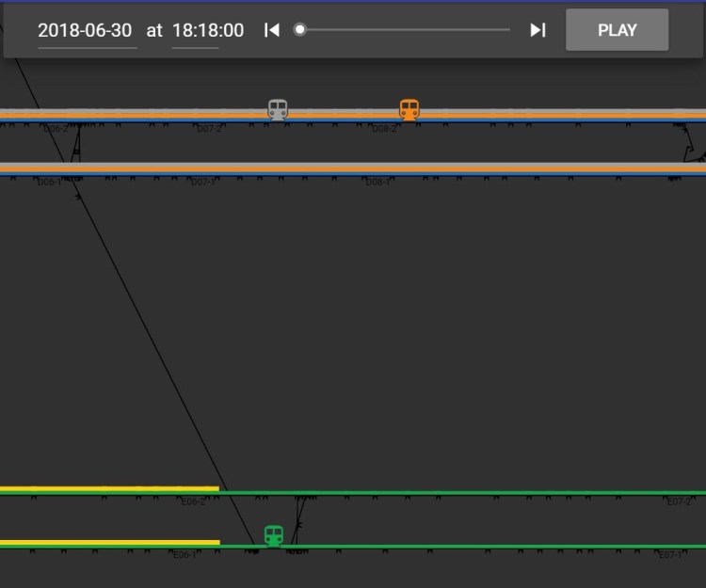Click the E06-2 track label
The height and width of the screenshot is (588, 706).
[x=193, y=502]
